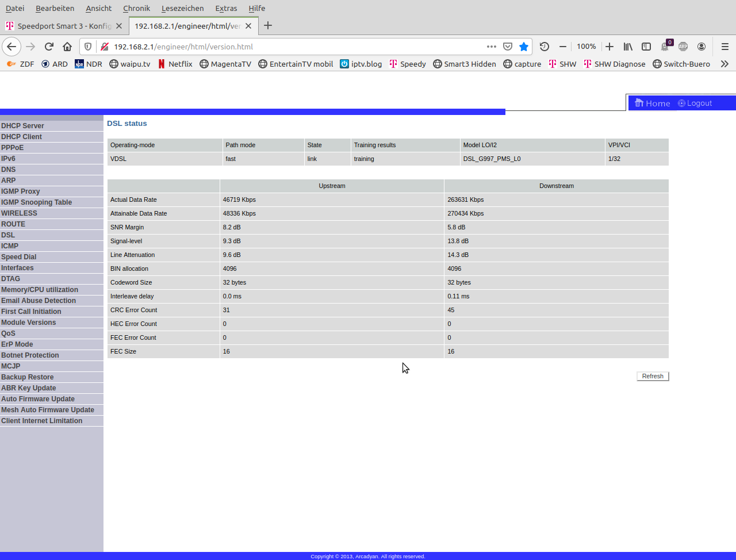Open the Smart3 Hidden bookmark
This screenshot has height=560, width=736.
[464, 64]
